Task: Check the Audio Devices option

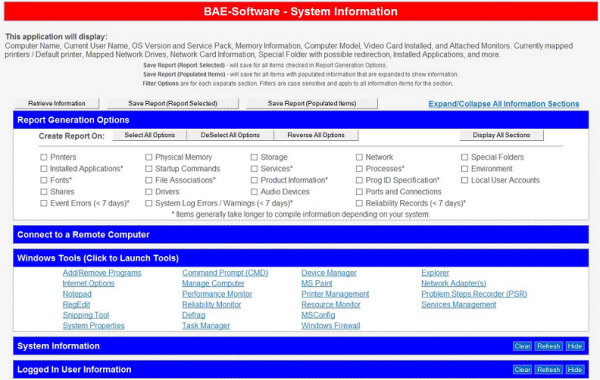Action: (x=254, y=192)
